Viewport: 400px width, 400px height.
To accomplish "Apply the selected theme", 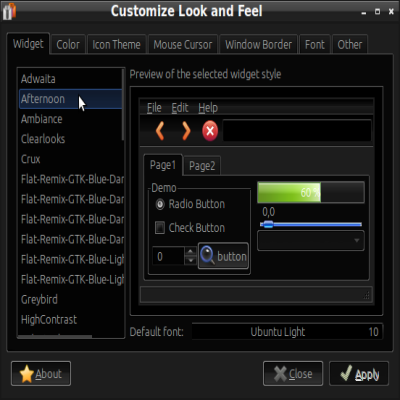I will [359, 374].
